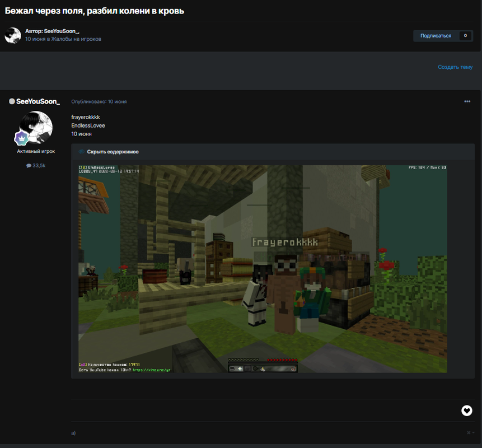This screenshot has height=448, width=482.
Task: Click the "Опубликовано: 10 июня" post date link
Action: coord(99,102)
